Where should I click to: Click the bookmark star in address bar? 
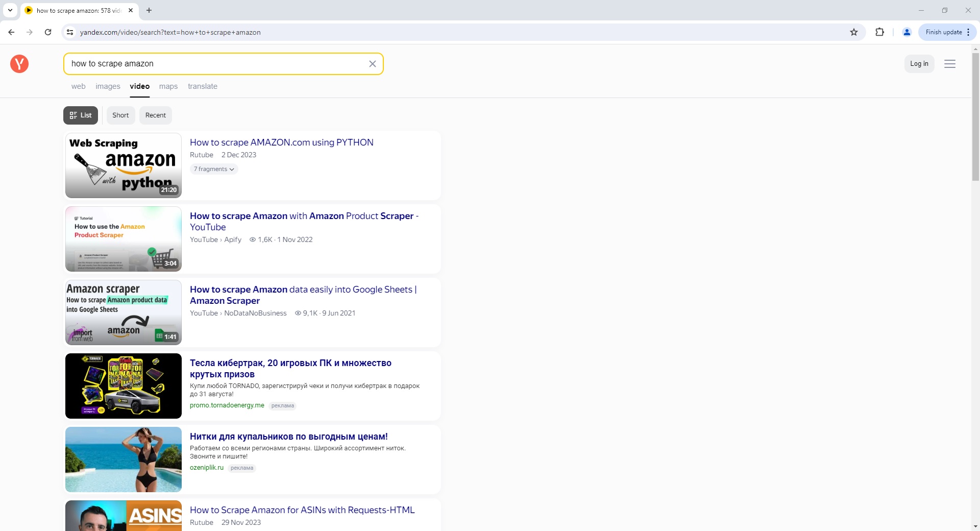854,32
